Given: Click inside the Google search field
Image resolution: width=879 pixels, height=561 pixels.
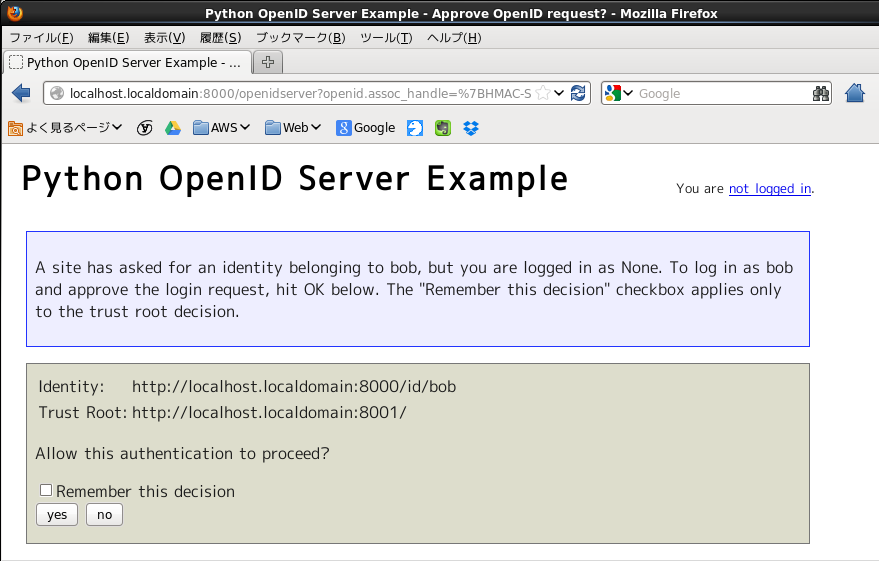Looking at the screenshot, I should coord(720,93).
